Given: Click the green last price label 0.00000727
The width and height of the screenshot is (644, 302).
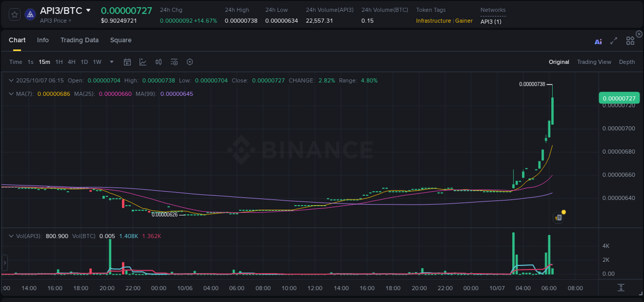Looking at the screenshot, I should point(620,98).
